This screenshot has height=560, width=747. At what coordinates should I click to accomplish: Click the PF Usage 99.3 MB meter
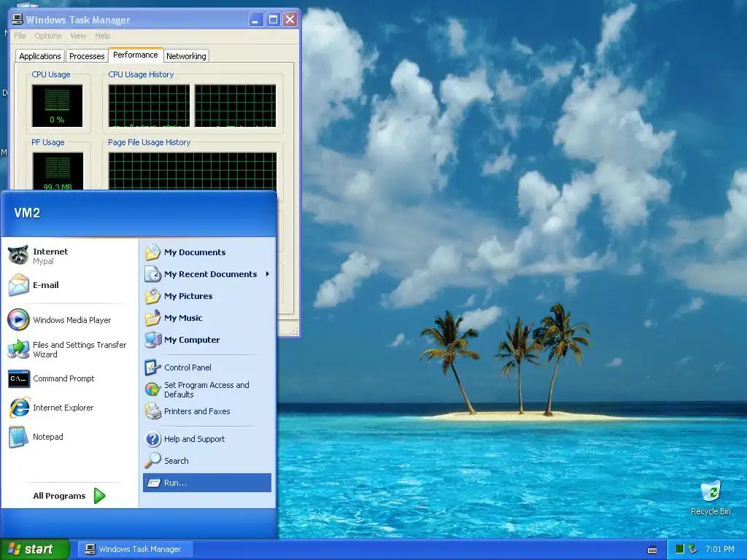[58, 171]
